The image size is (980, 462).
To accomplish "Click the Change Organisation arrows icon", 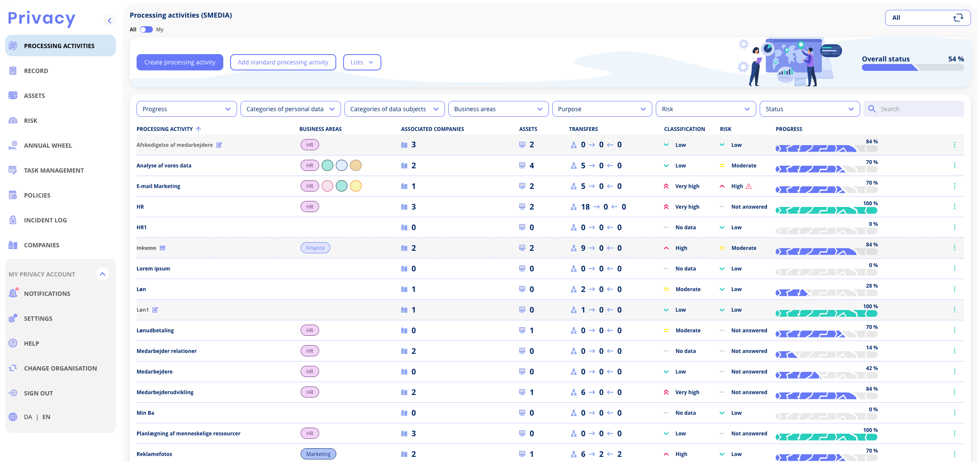I will [13, 368].
